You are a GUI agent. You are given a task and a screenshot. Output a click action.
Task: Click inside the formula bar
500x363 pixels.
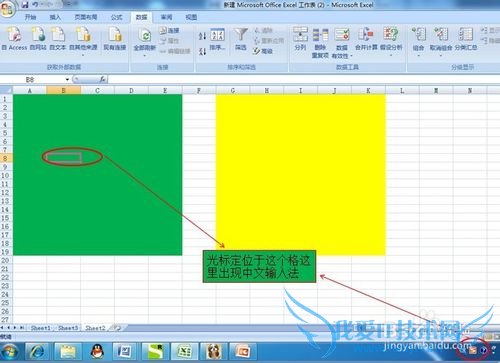pyautogui.click(x=303, y=79)
